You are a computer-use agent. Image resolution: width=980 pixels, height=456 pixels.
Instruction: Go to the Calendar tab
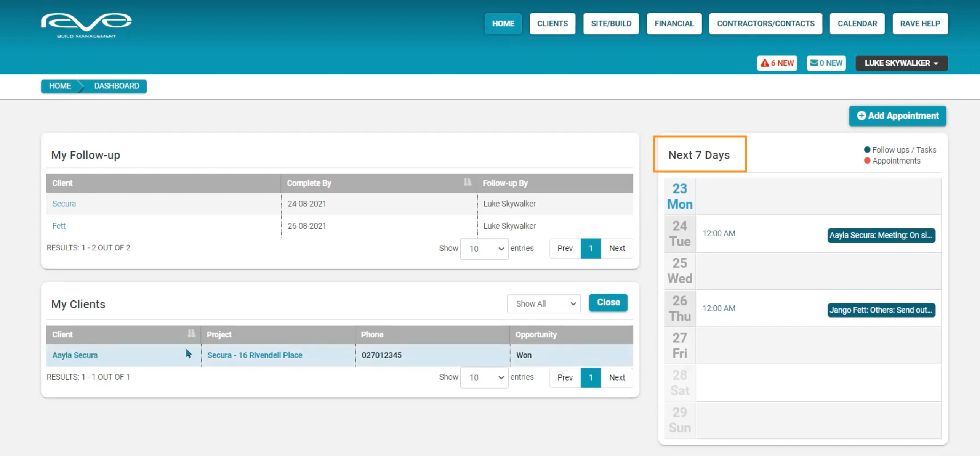click(x=857, y=24)
